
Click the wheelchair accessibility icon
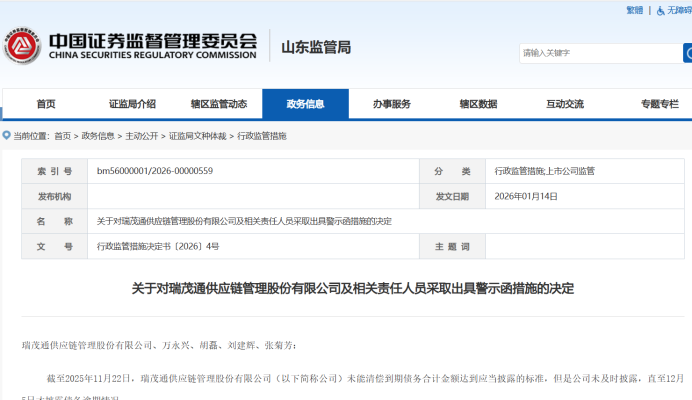point(659,10)
